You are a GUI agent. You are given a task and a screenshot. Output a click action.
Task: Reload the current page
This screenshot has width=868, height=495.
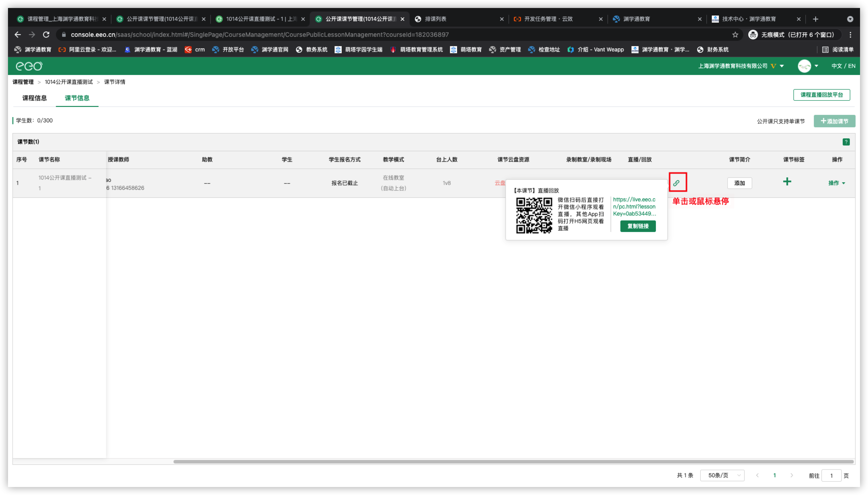point(46,35)
